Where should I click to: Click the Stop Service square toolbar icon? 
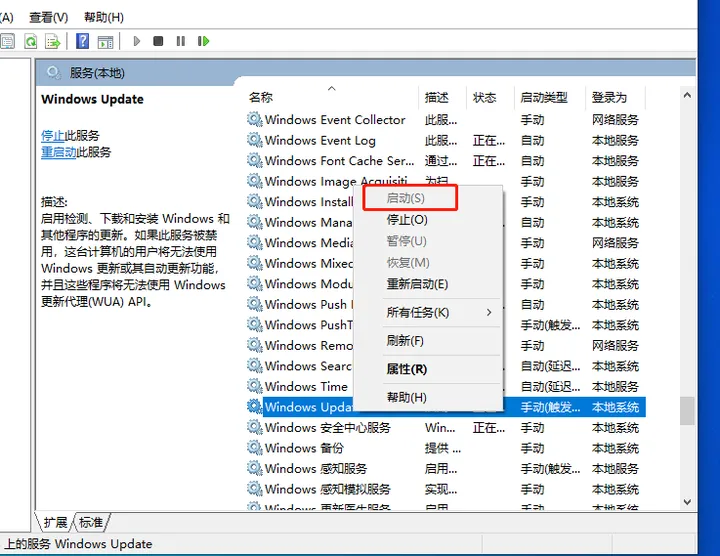[x=158, y=41]
